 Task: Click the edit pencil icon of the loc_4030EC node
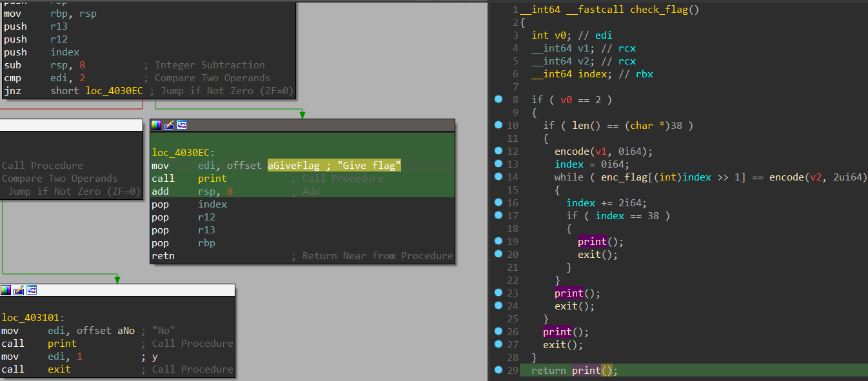[x=169, y=125]
